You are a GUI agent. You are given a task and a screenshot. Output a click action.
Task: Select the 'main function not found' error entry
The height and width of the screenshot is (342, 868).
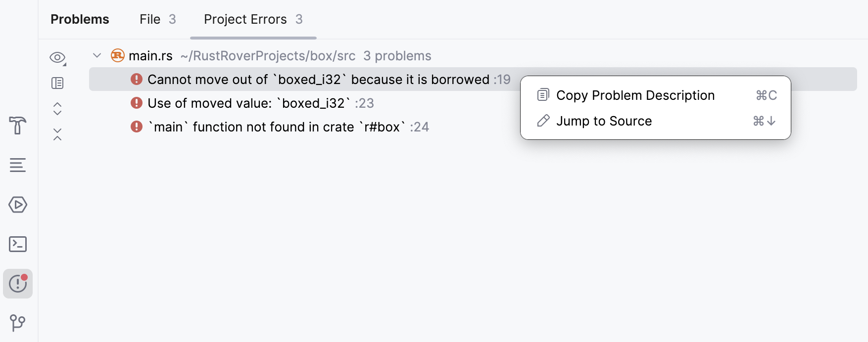(277, 127)
